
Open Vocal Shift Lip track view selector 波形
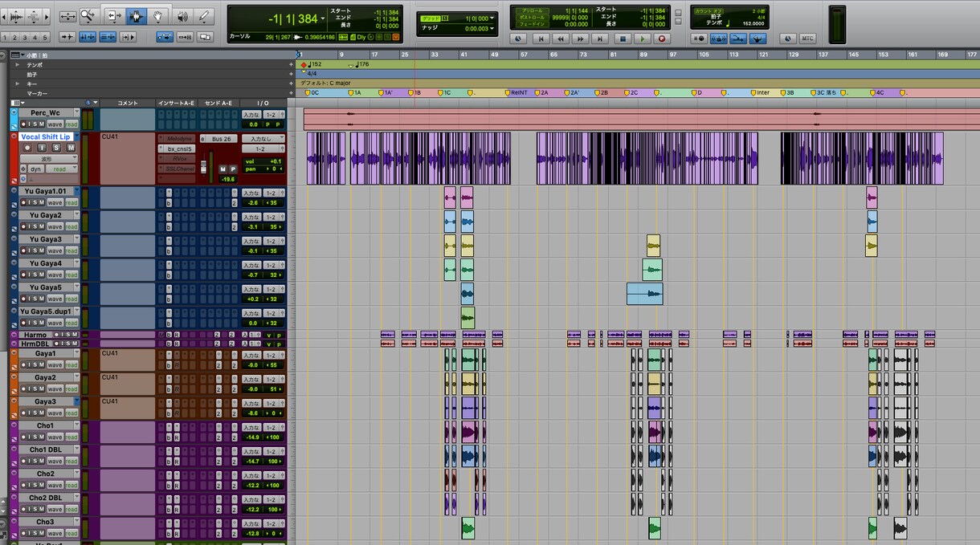49,159
